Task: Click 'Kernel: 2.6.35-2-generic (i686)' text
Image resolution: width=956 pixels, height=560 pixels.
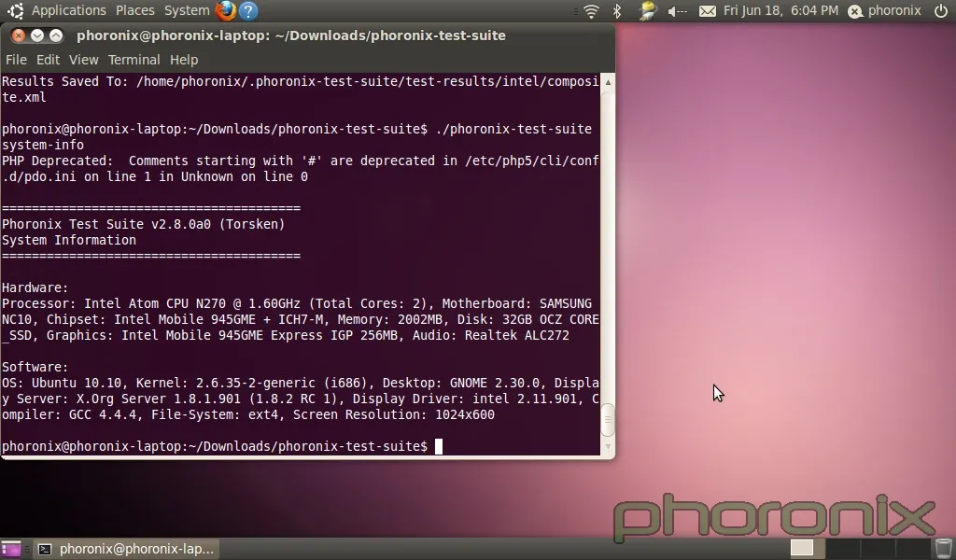Action: click(x=252, y=383)
